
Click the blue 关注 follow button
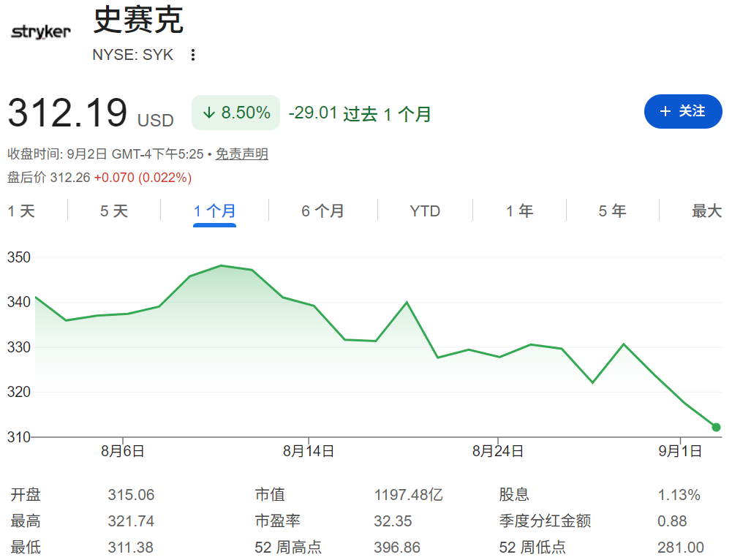pyautogui.click(x=683, y=111)
